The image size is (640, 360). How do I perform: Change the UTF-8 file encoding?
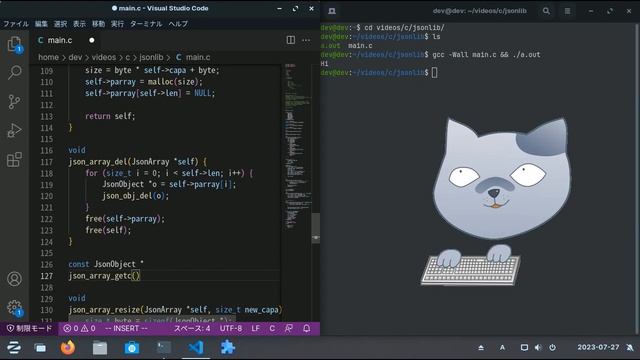coord(231,328)
